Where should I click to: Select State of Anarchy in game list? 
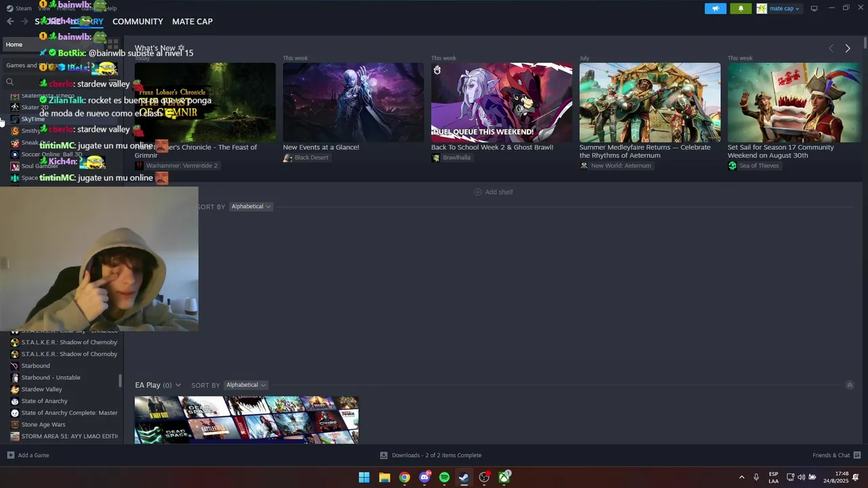(x=44, y=401)
